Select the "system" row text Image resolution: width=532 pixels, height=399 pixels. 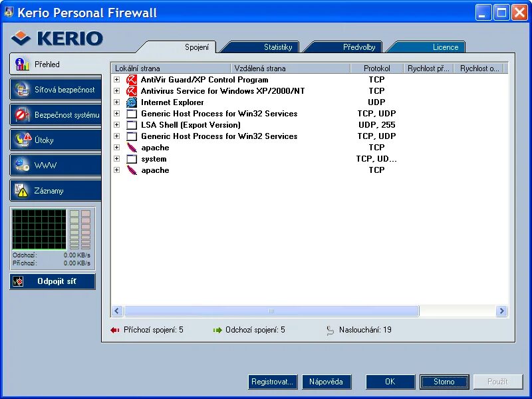(x=154, y=159)
